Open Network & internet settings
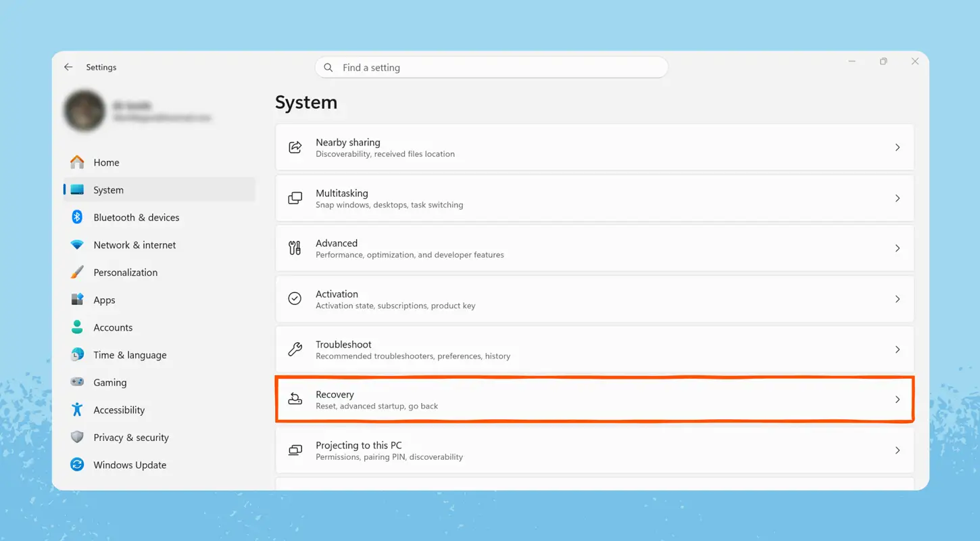Viewport: 980px width, 541px height. coord(160,245)
